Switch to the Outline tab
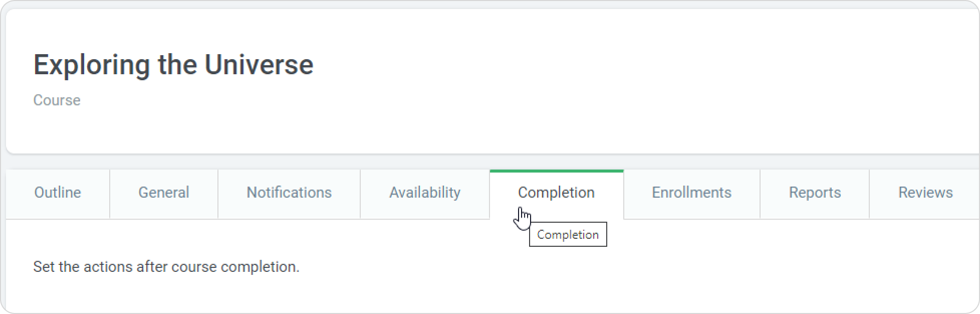Screen dimensions: 980x314 point(58,193)
